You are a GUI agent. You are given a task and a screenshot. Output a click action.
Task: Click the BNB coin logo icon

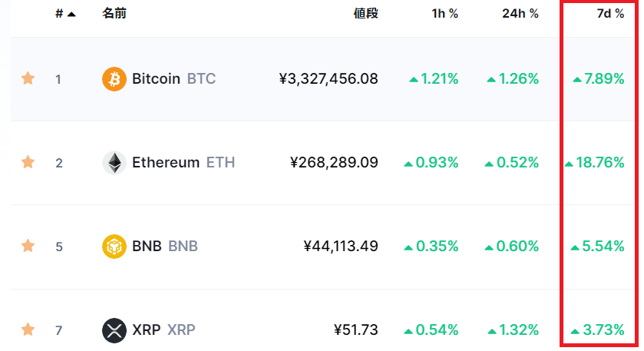114,247
